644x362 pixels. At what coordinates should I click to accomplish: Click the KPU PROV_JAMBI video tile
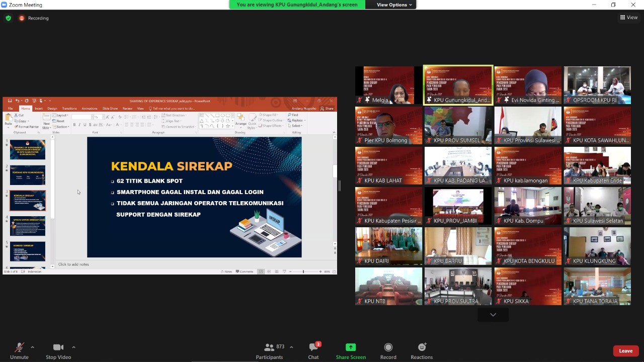pyautogui.click(x=458, y=205)
